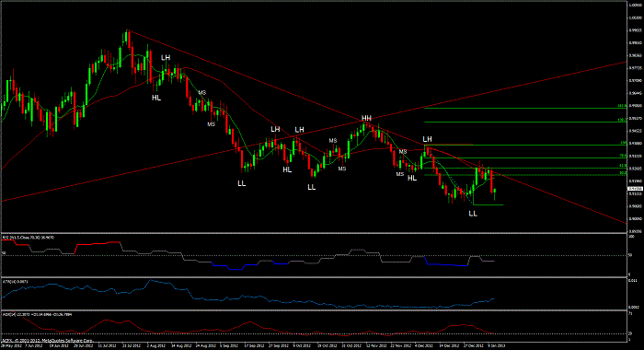644x350 pixels.
Task: Click the LL label under the September low
Action: click(x=241, y=183)
